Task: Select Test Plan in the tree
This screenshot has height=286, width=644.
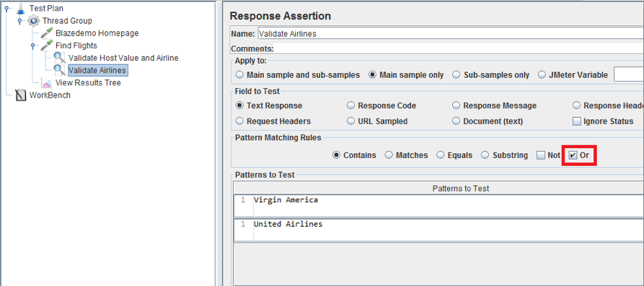Action: pos(46,8)
